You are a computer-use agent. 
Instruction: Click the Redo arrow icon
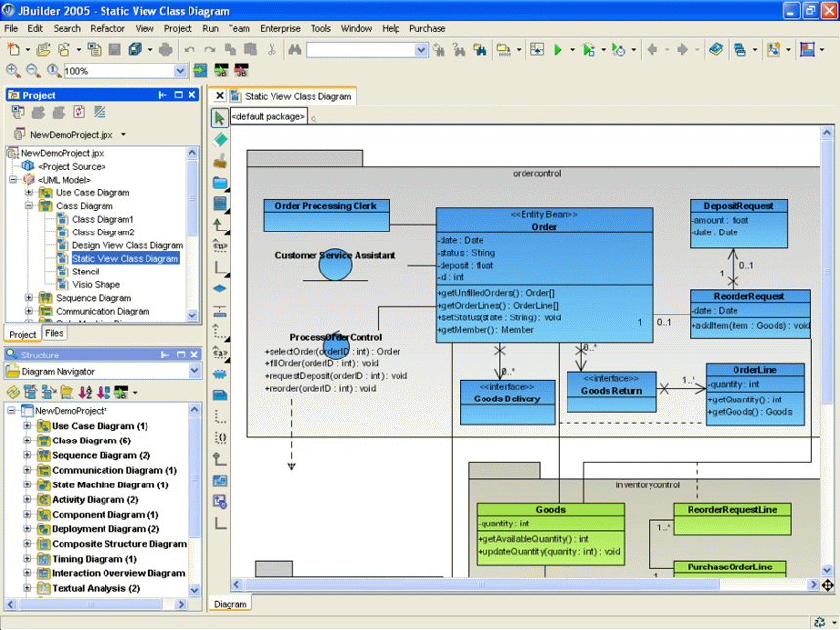(209, 49)
